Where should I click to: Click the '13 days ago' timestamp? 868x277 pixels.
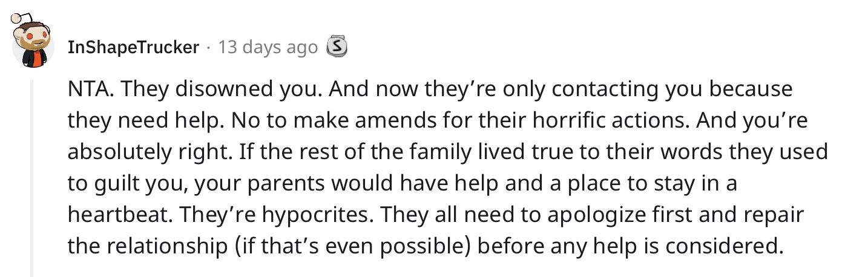(268, 47)
